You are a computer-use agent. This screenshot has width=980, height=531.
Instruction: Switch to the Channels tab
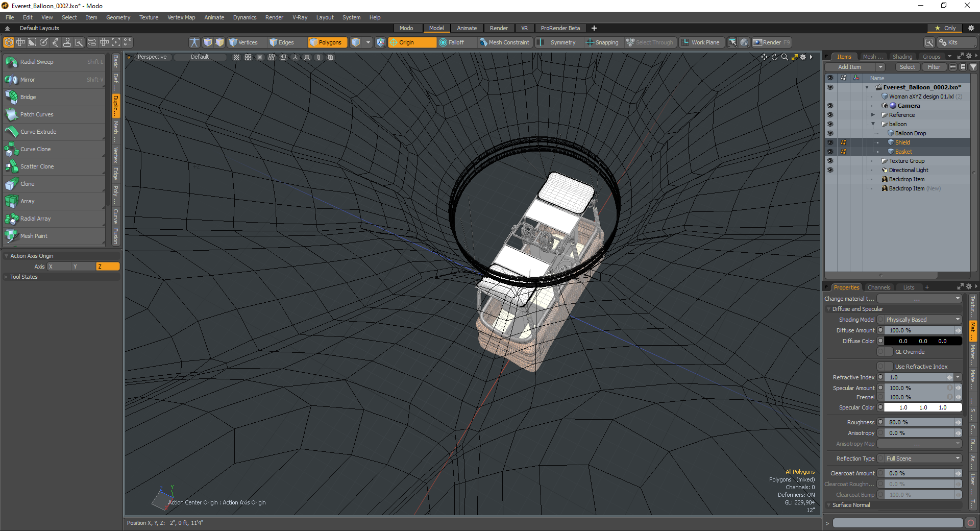(x=878, y=287)
